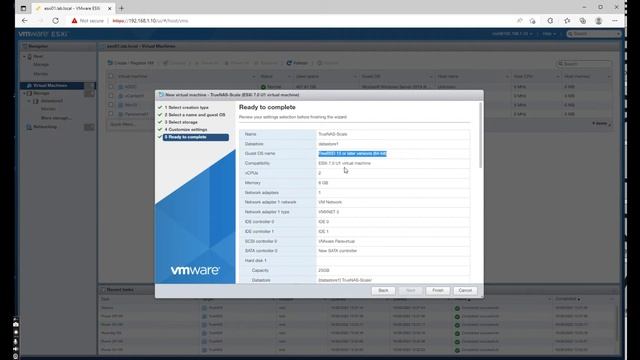Click the Refresh toolbar icon
640x360 pixels.
tap(289, 63)
